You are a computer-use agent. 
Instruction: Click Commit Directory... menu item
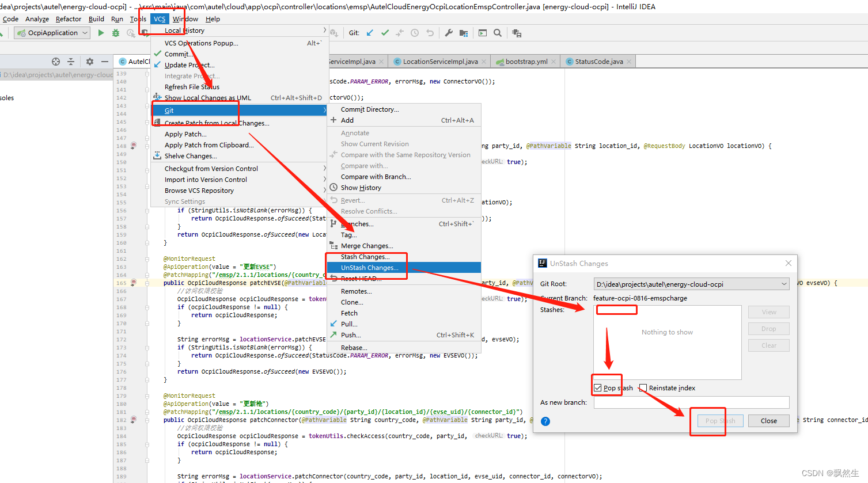click(404, 109)
